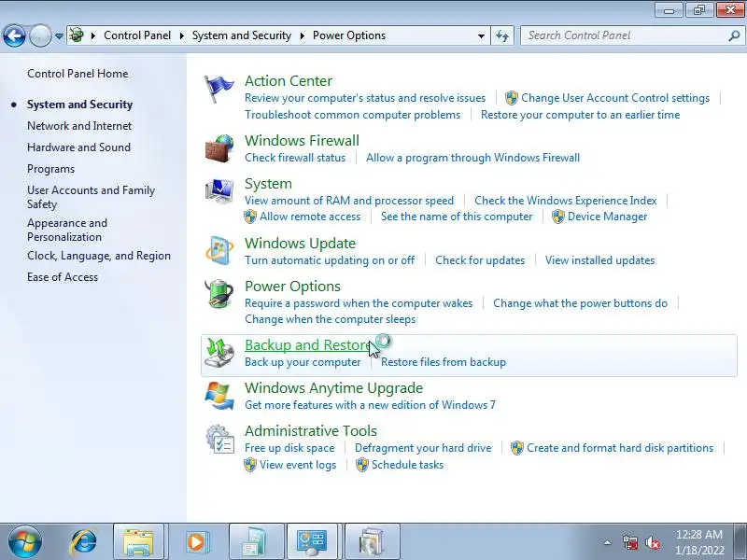Click the network status tray icon
This screenshot has width=747, height=560.
630,542
